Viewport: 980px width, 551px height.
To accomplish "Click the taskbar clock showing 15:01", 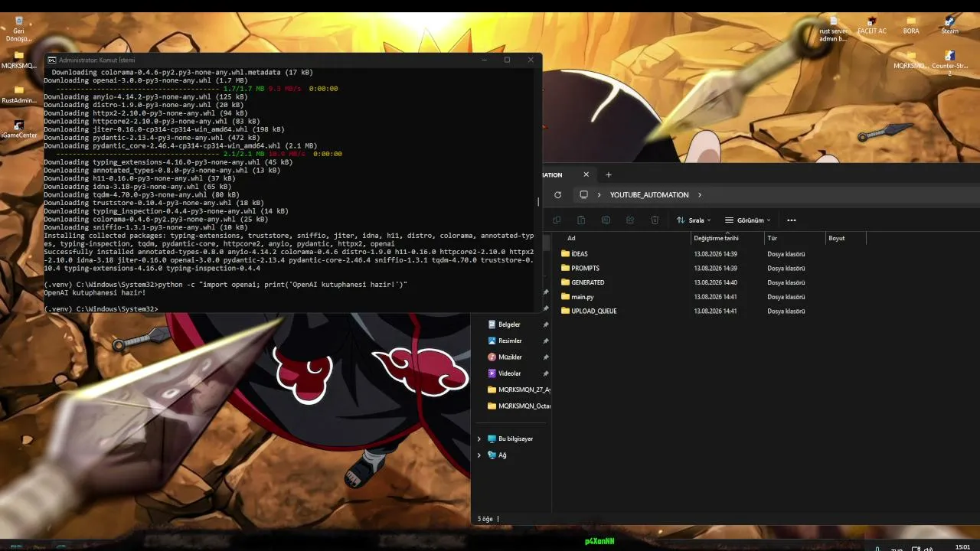I will (x=962, y=547).
